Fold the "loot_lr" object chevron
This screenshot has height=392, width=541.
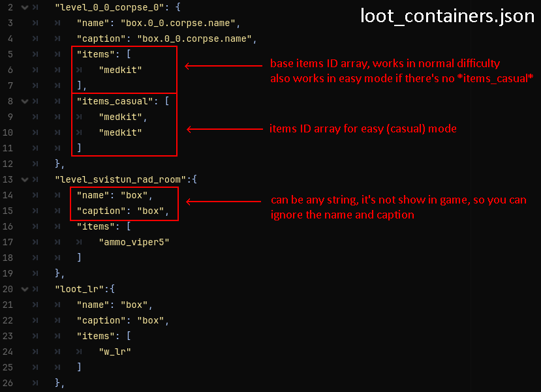click(x=25, y=289)
